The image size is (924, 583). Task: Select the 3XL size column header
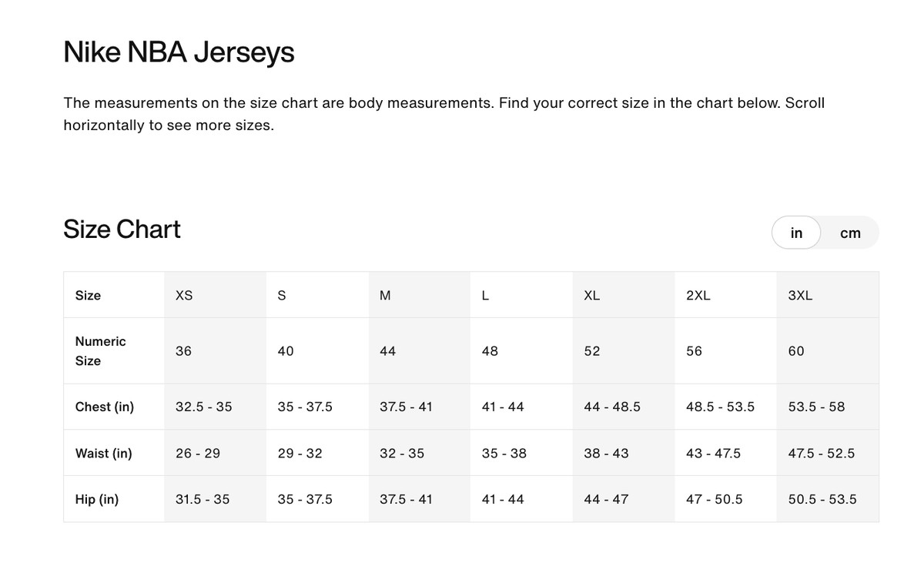(x=800, y=296)
